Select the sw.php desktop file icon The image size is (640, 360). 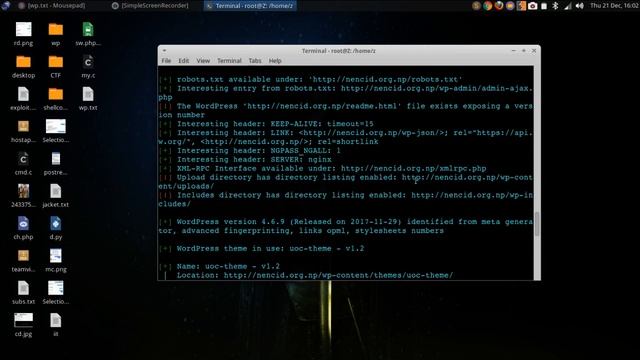click(x=88, y=30)
